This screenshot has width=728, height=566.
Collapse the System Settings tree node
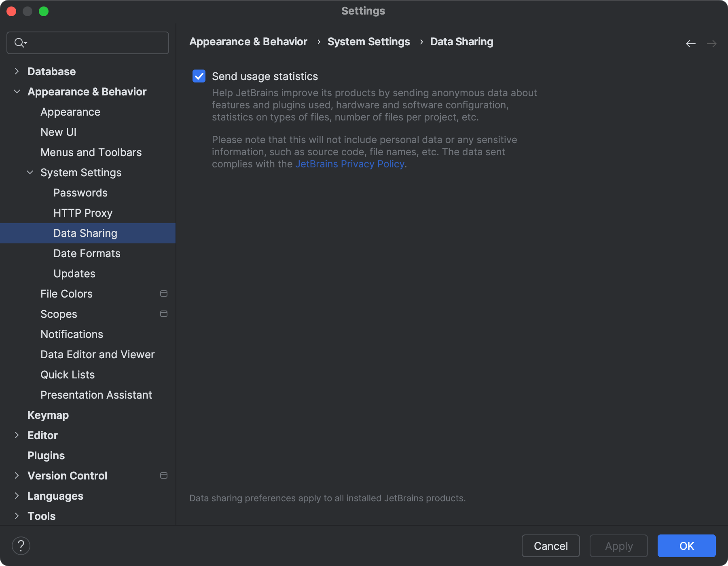[30, 172]
